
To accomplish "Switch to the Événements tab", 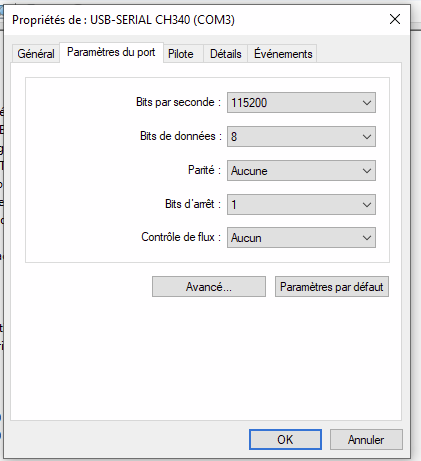I will (x=283, y=54).
